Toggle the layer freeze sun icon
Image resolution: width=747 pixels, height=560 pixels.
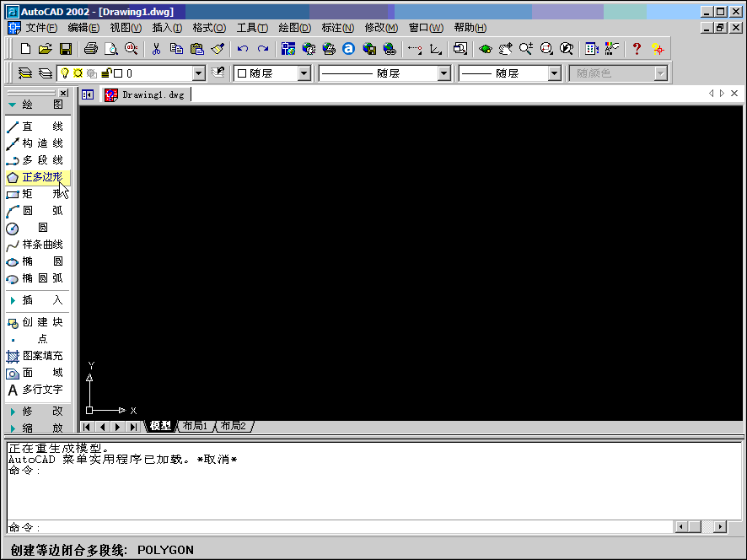(x=78, y=74)
